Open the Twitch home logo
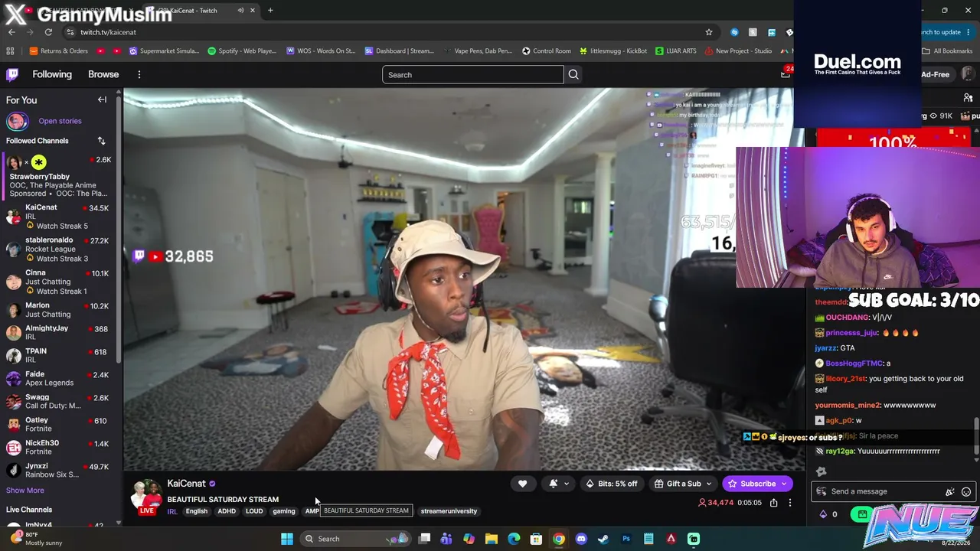Screen dimensions: 980x551 (12, 74)
